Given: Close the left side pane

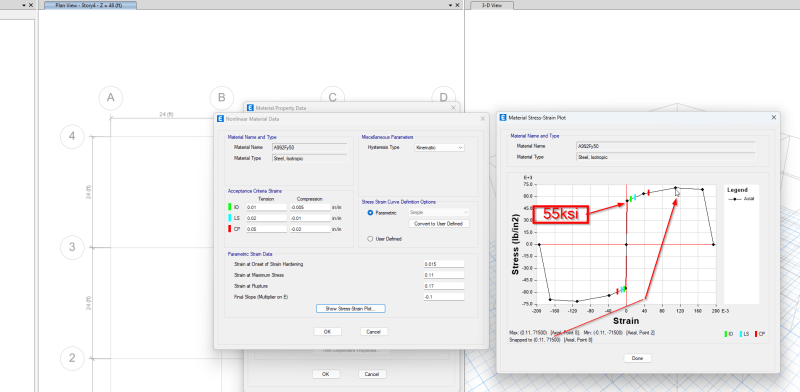Looking at the screenshot, I should click(31, 5).
